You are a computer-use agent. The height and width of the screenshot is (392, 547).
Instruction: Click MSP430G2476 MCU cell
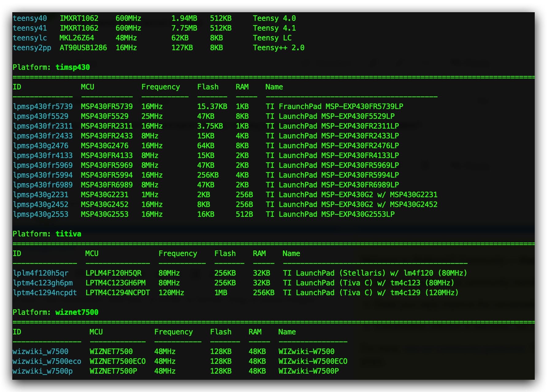coord(105,146)
